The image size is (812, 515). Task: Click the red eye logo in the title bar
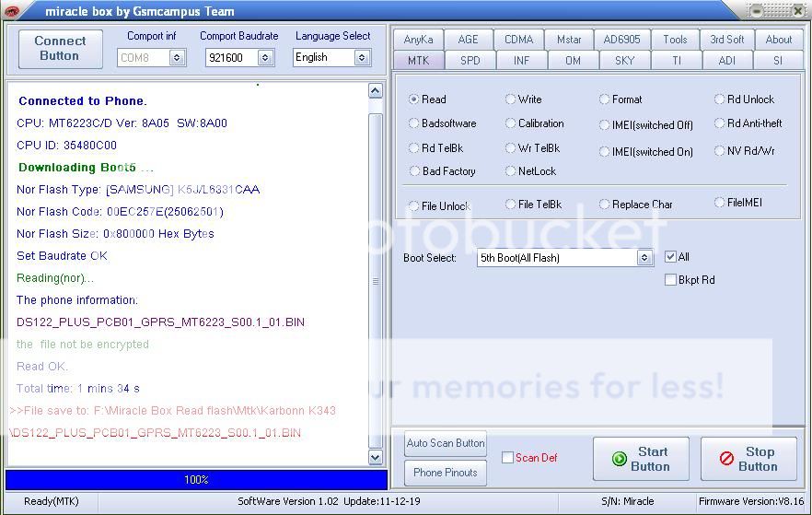pos(11,11)
